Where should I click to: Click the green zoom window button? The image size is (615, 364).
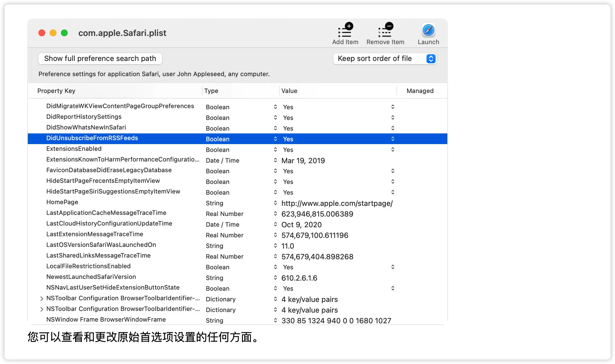(x=64, y=33)
